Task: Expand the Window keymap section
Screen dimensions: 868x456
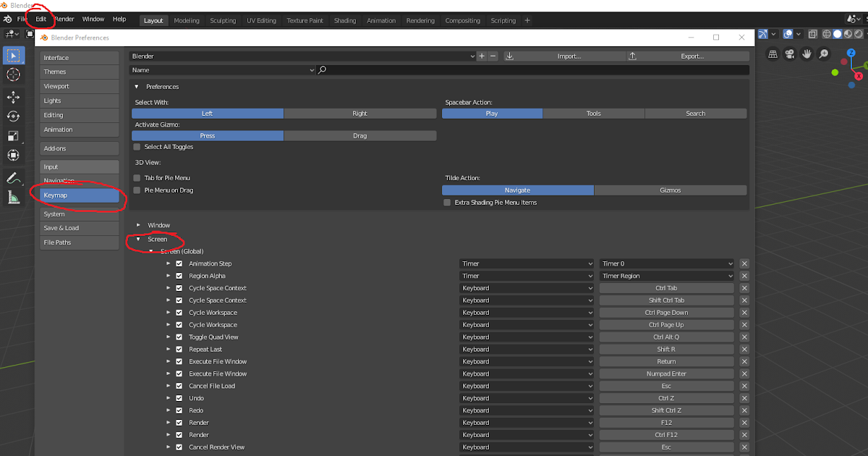Action: click(x=140, y=224)
